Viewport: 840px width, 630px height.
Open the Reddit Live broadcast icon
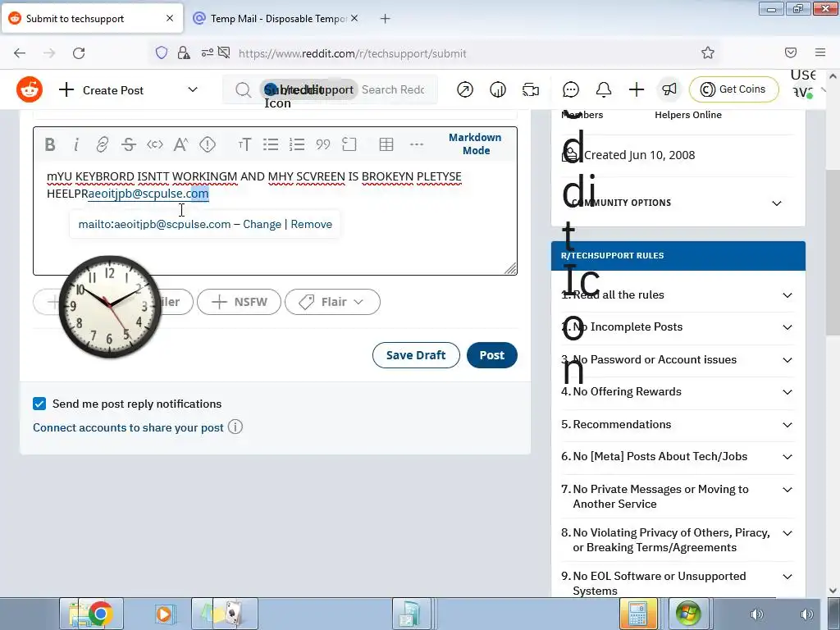click(x=531, y=89)
